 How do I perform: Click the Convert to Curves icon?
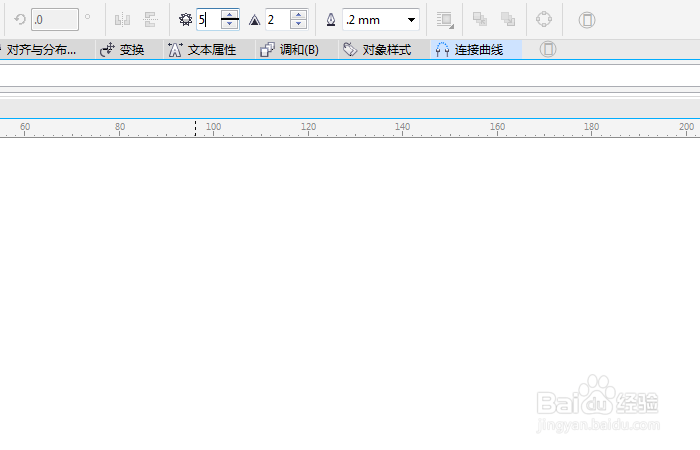tap(544, 19)
